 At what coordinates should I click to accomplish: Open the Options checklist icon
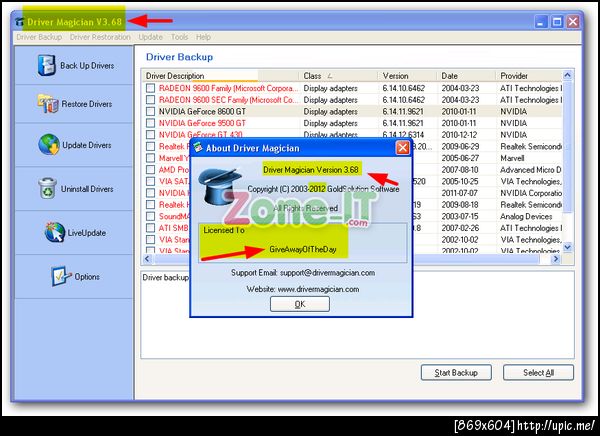pos(60,276)
